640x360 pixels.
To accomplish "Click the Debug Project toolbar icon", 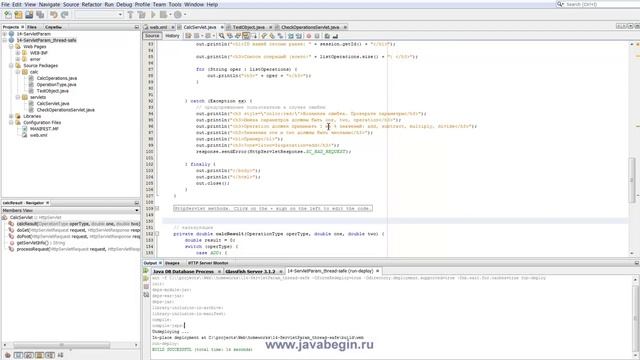I will [x=164, y=15].
